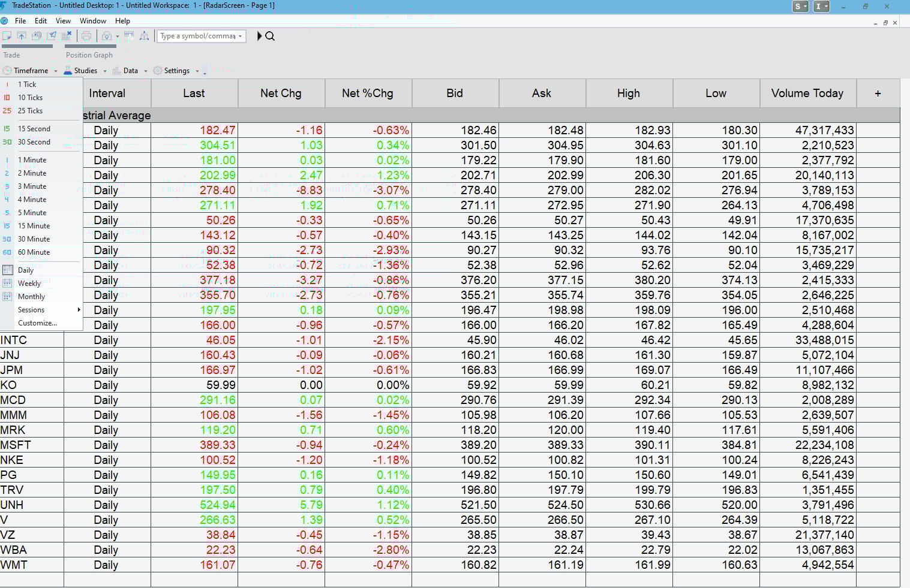
Task: Click the WMT Last value 161.07
Action: (194, 565)
